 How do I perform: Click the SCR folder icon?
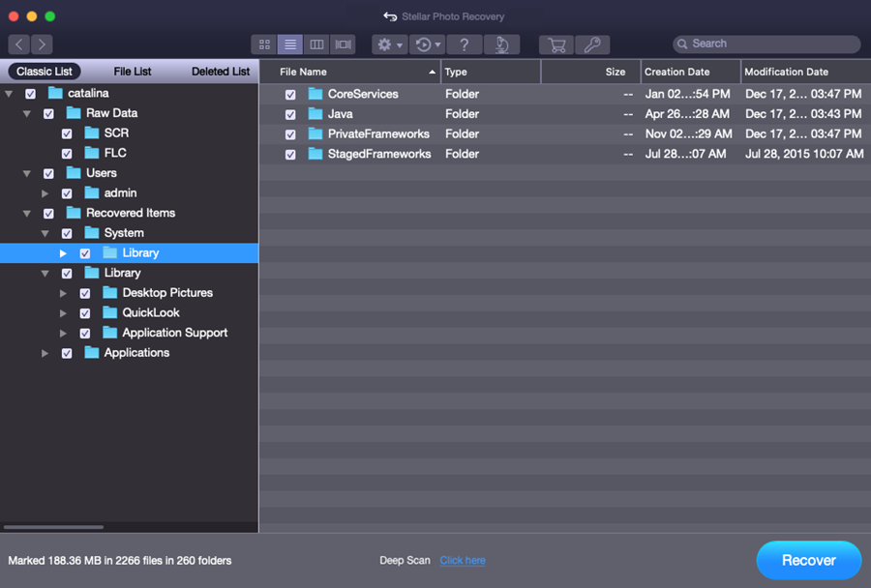[92, 132]
